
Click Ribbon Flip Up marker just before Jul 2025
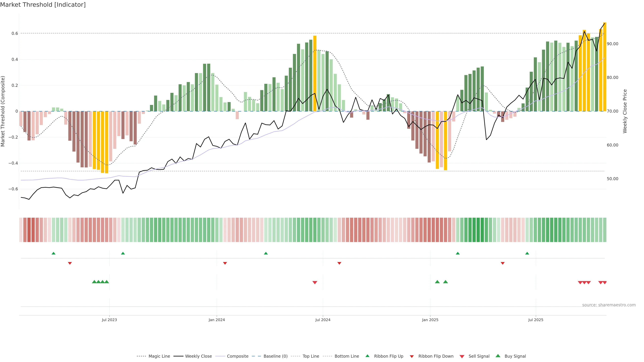527,253
